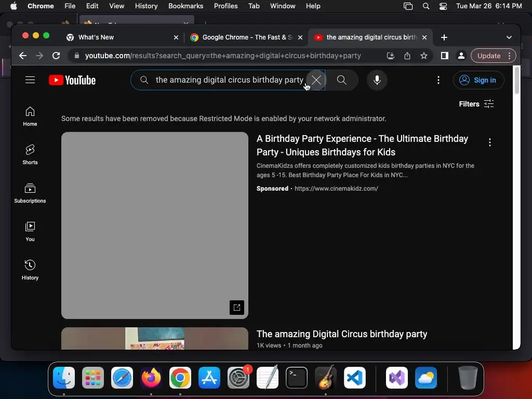Screen dimensions: 532x399
Task: Open the YouTube hamburger guide menu
Action: (x=30, y=79)
